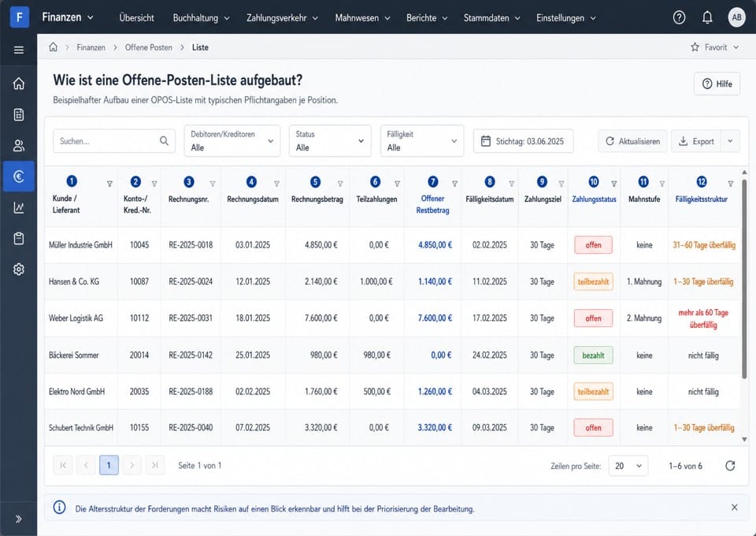
Task: Click the refresh icon beside 1–6 von 6
Action: coord(730,466)
